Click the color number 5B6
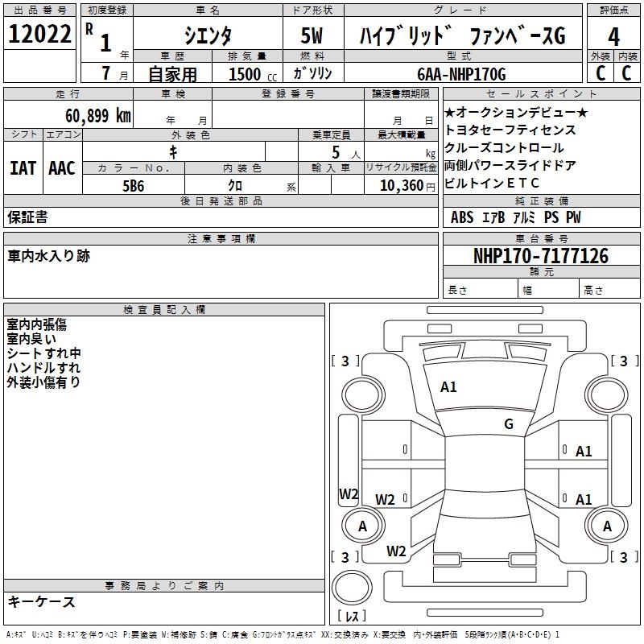 point(133,185)
